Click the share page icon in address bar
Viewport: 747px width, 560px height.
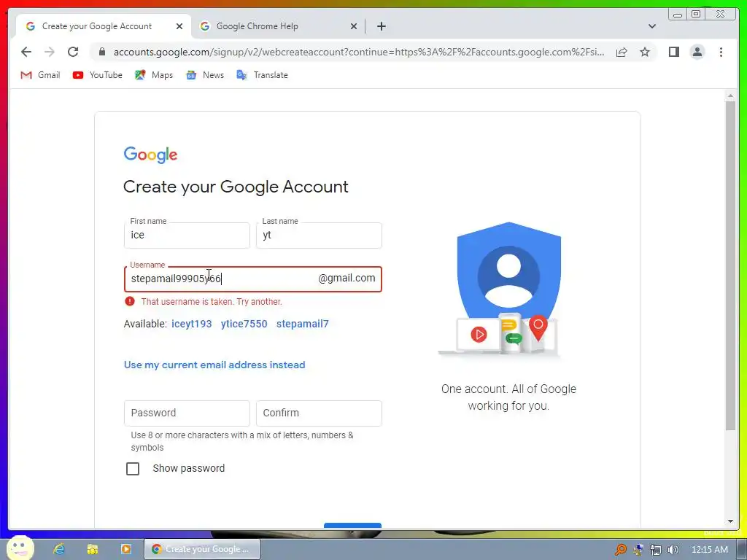[622, 52]
